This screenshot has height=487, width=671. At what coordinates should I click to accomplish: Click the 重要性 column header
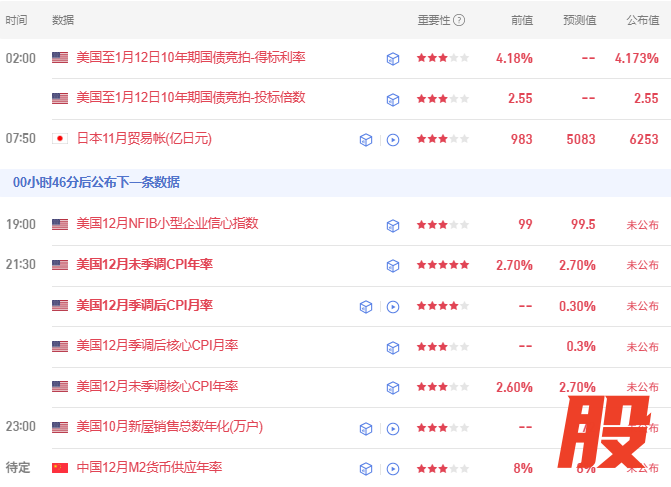(434, 20)
